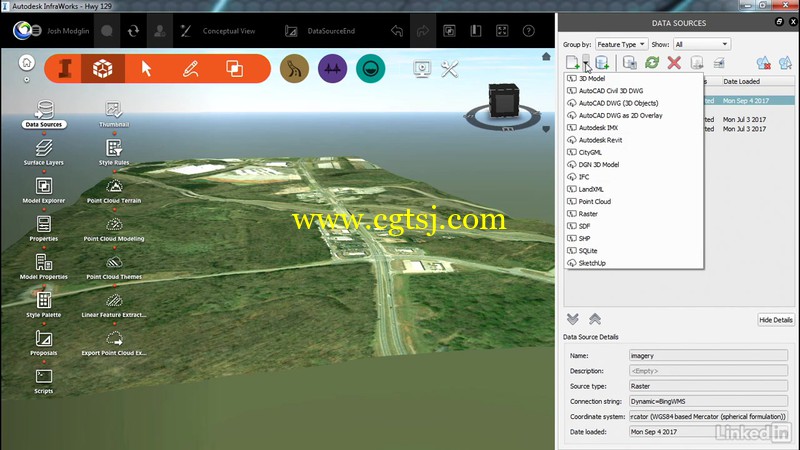Open the teal drainage design tools
Viewport: 800px width, 450px height.
[x=370, y=68]
